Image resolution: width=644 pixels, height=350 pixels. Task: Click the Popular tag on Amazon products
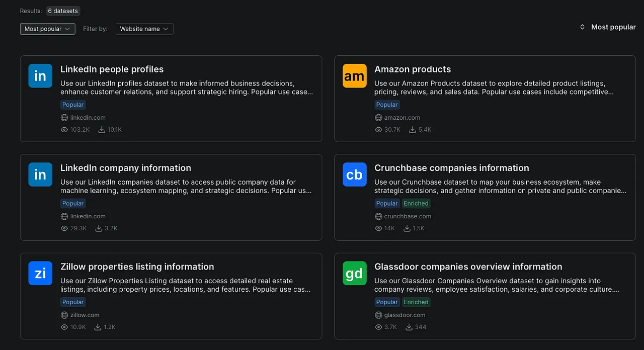(x=387, y=105)
